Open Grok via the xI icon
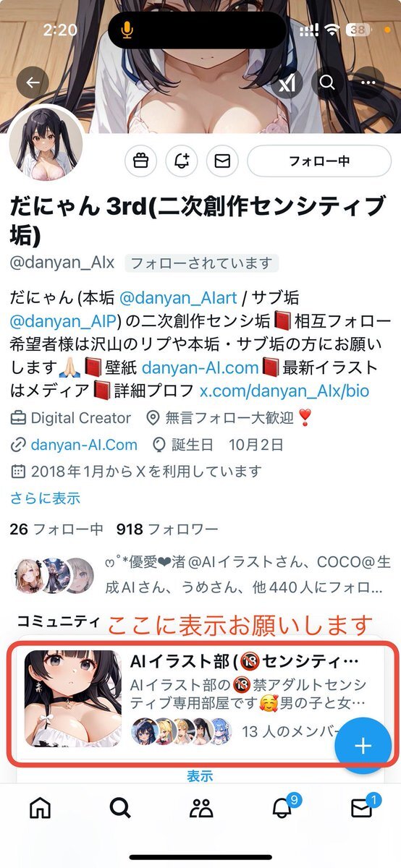Image resolution: width=401 pixels, height=868 pixels. pyautogui.click(x=287, y=82)
